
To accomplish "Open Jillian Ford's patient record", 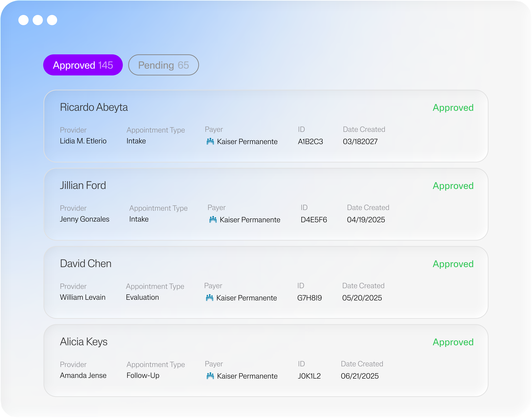I will pos(83,186).
